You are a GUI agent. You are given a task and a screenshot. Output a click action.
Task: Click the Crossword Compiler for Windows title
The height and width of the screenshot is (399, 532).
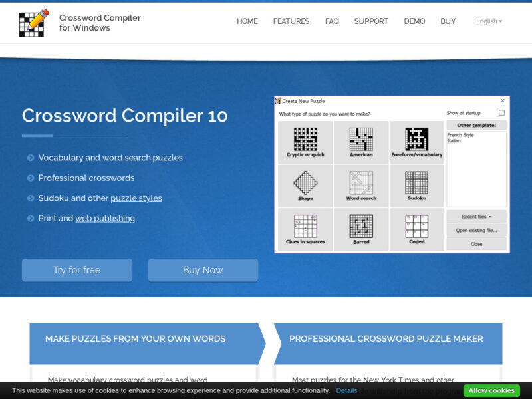coord(100,23)
